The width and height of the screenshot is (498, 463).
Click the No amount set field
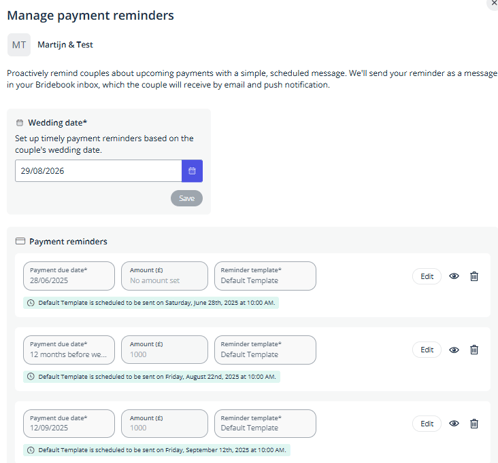click(x=165, y=276)
